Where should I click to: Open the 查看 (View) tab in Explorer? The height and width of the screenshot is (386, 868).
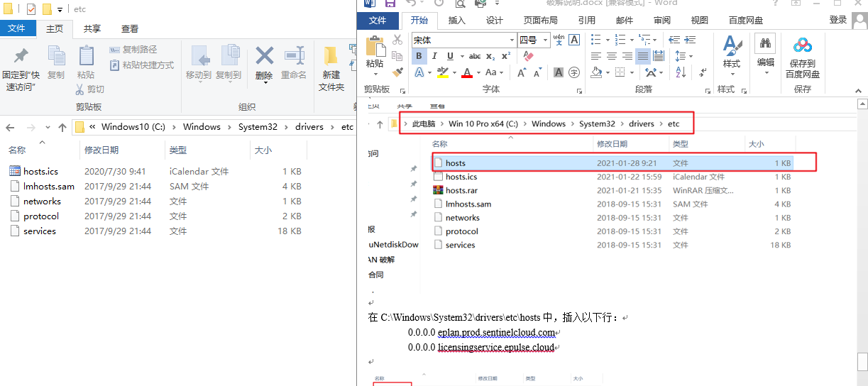pyautogui.click(x=130, y=28)
